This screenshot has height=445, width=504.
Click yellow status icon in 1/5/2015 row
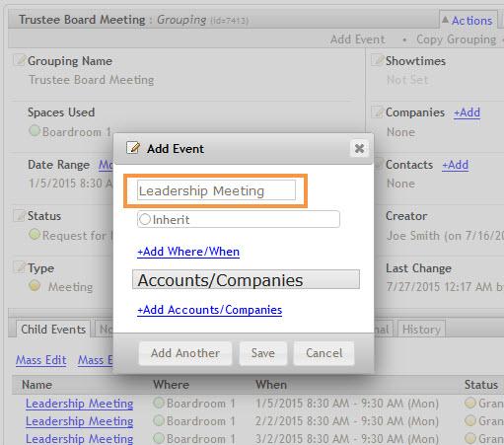pyautogui.click(x=470, y=403)
